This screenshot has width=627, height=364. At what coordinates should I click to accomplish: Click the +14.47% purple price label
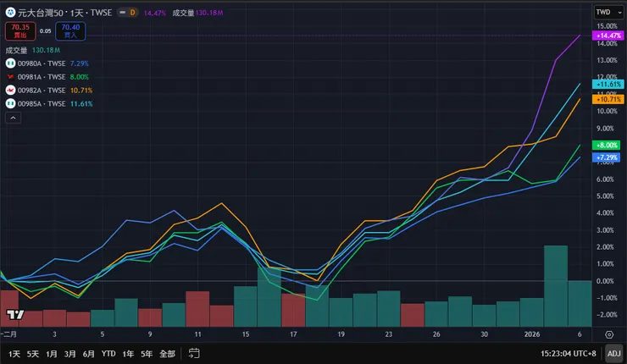[608, 36]
